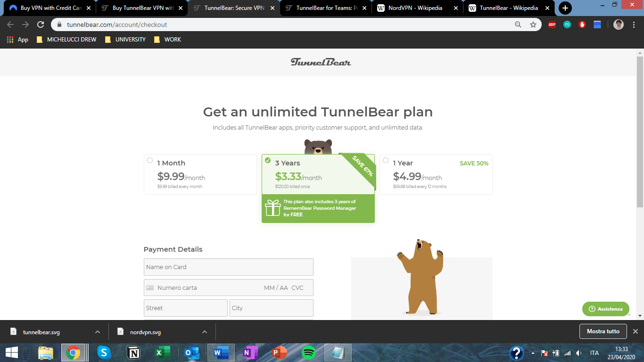The height and width of the screenshot is (362, 644).
Task: Click the scrollbar down arrow
Action: [640, 315]
